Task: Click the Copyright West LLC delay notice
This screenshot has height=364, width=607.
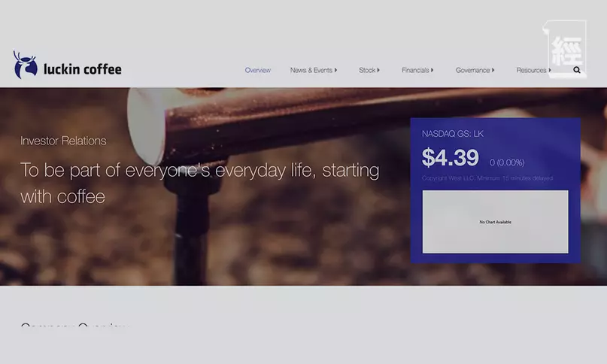Action: pos(487,178)
